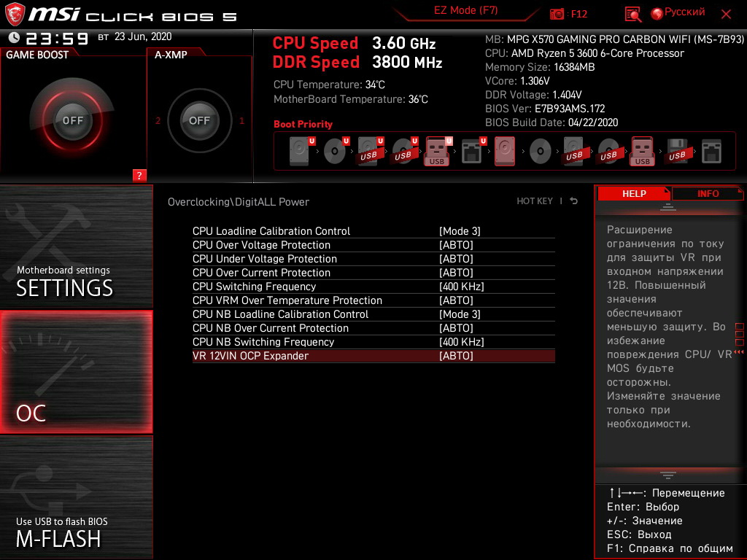747x560 pixels.
Task: Select the CPU Loadline Calibration Control row label
Action: coord(271,231)
